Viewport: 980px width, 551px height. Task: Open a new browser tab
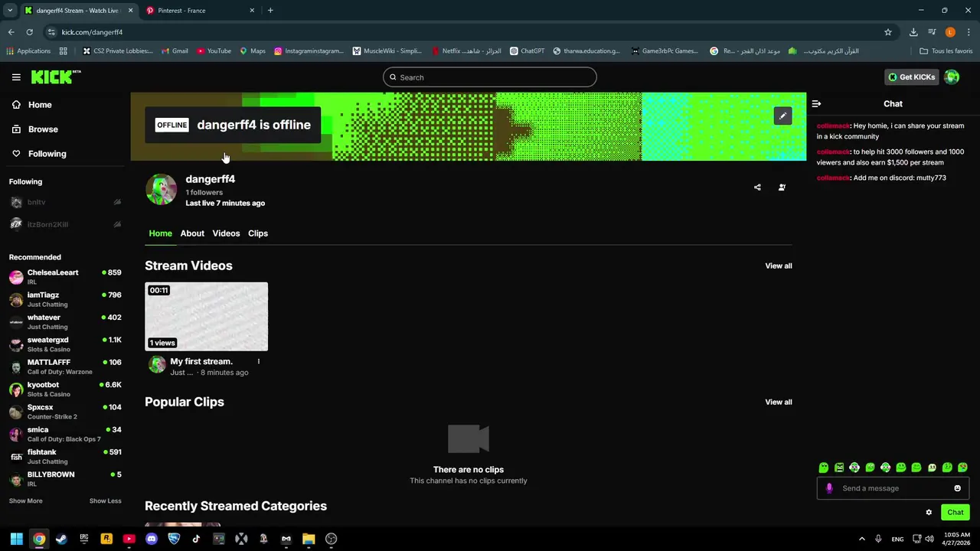coord(270,10)
